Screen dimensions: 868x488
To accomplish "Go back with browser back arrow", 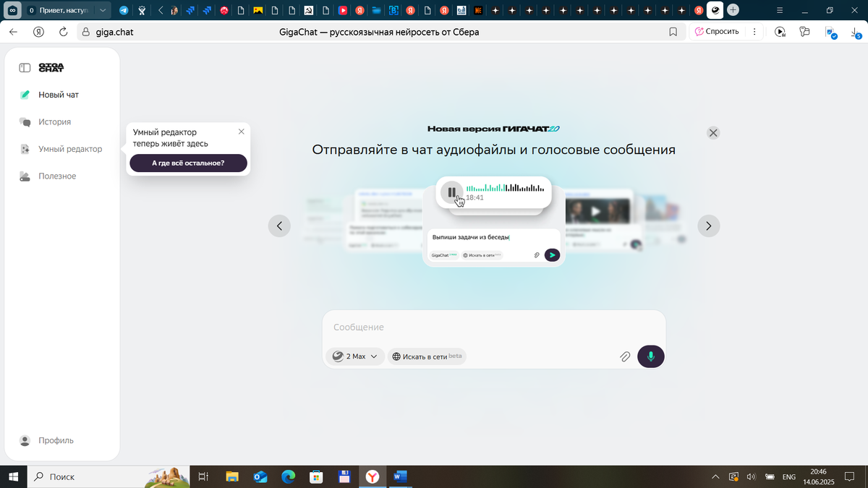I will [13, 32].
